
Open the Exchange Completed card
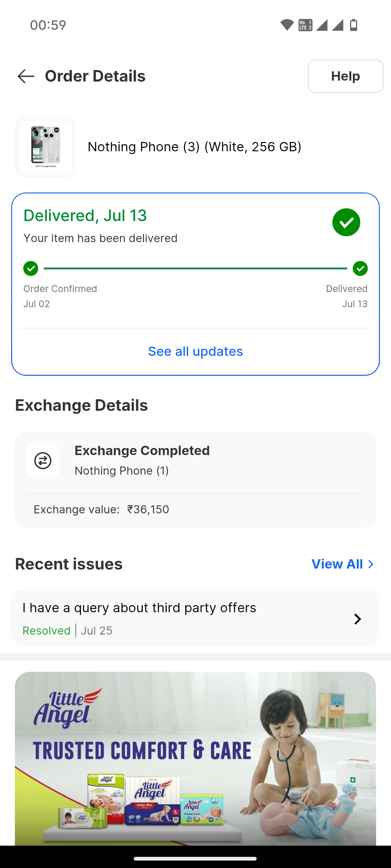195,460
